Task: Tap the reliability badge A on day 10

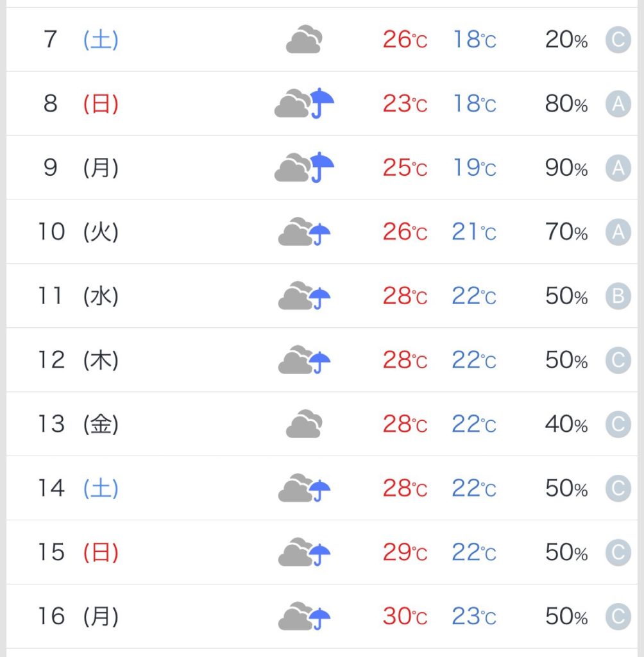Action: (x=618, y=232)
